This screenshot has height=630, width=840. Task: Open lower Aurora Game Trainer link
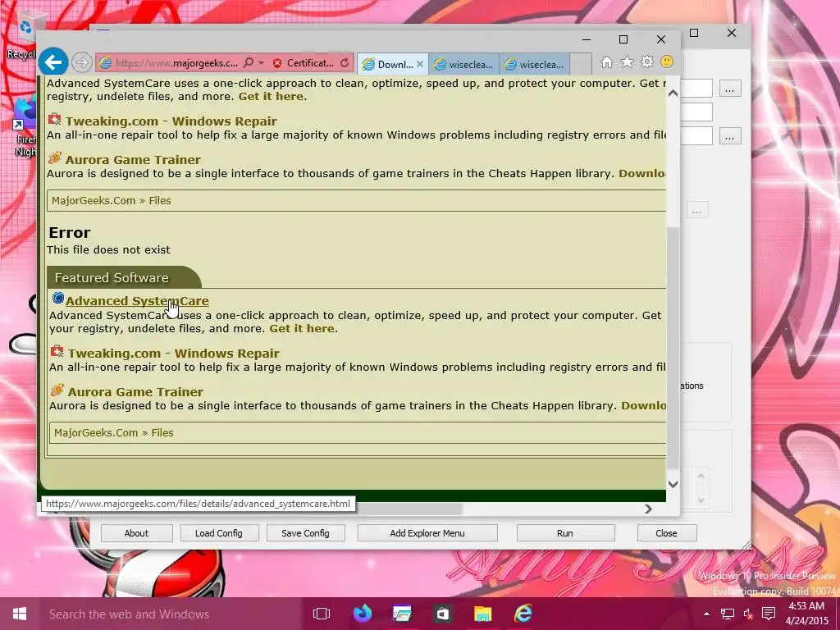click(135, 392)
